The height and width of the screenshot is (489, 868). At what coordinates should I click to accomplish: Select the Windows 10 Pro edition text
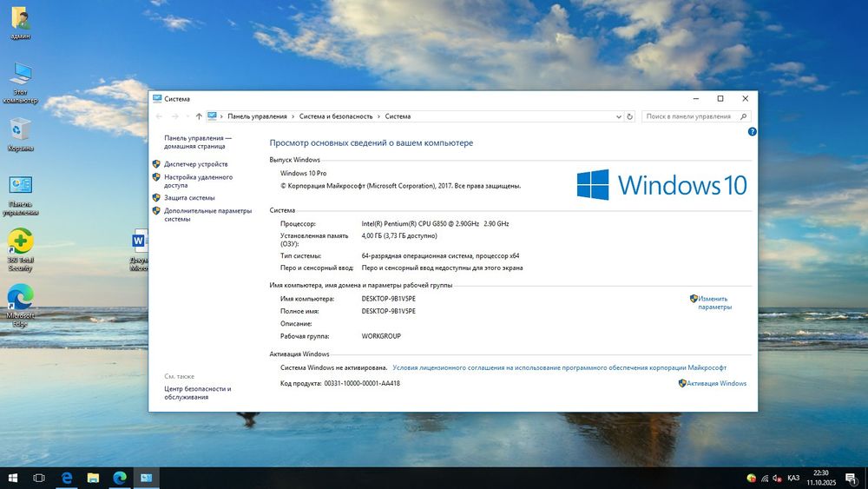coord(303,174)
